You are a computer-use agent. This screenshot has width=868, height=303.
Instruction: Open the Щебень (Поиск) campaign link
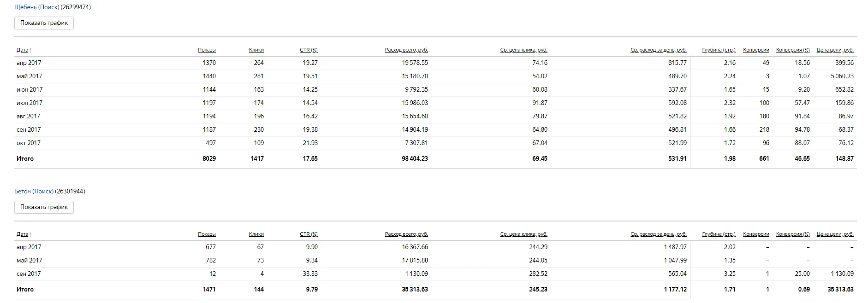click(37, 7)
